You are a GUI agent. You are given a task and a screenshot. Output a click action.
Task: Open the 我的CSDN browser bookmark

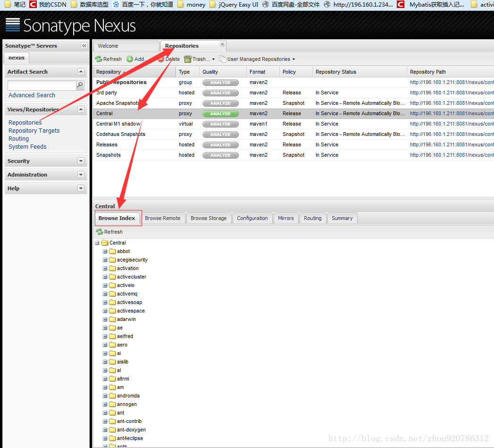(48, 4)
